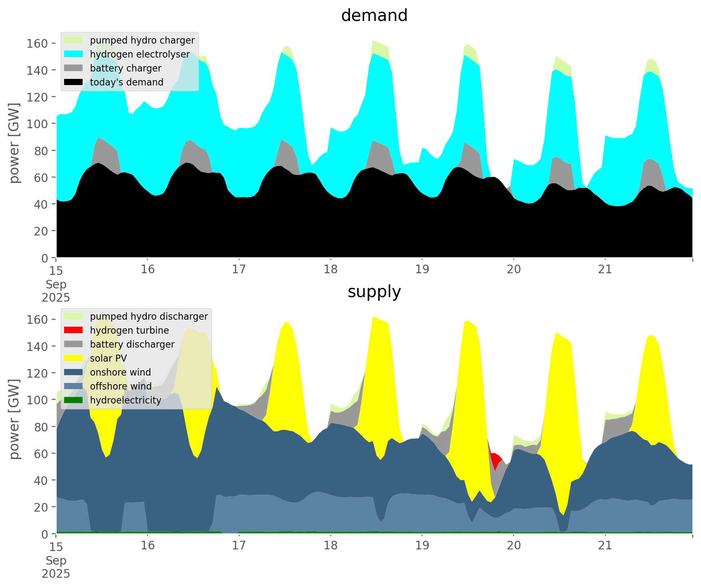
Task: Click the green hydroelectricity legend swatch
Action: point(74,400)
